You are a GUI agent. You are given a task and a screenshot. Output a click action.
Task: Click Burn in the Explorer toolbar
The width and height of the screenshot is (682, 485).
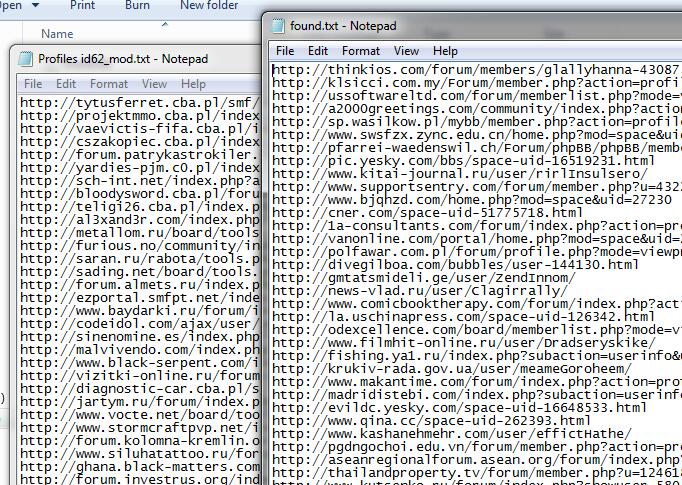point(137,5)
